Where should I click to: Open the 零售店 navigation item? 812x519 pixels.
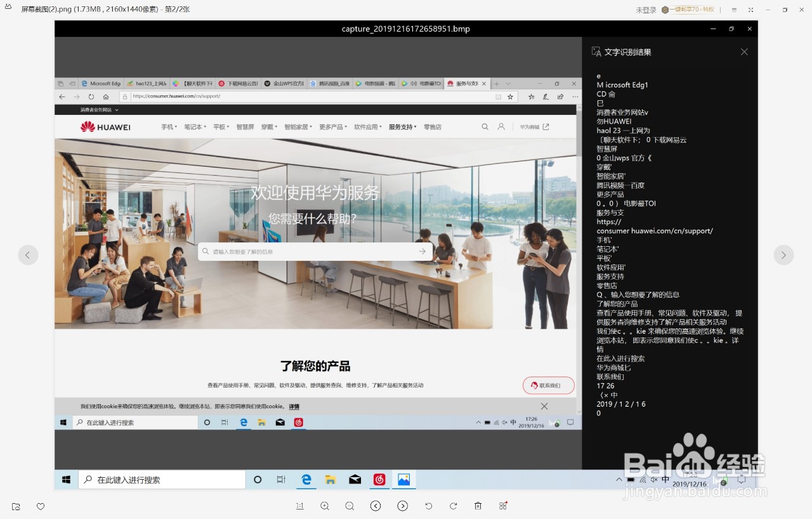pos(433,127)
